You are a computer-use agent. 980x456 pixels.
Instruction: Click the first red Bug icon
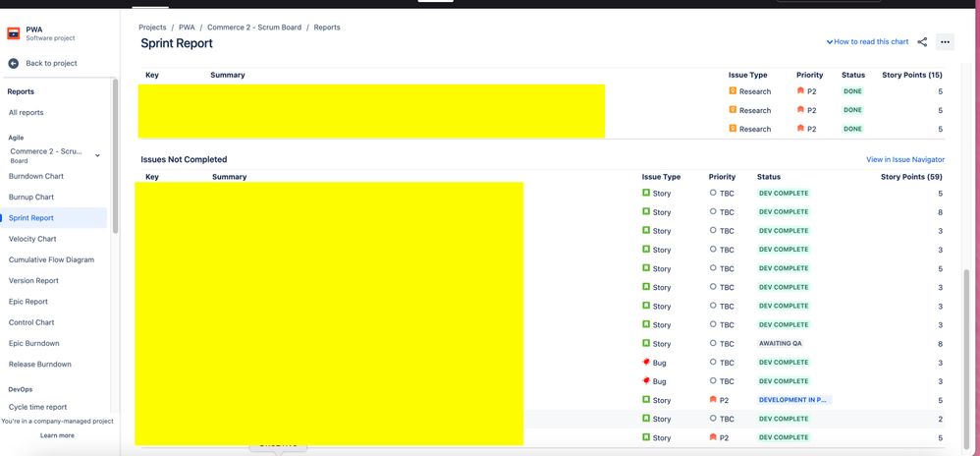(646, 363)
